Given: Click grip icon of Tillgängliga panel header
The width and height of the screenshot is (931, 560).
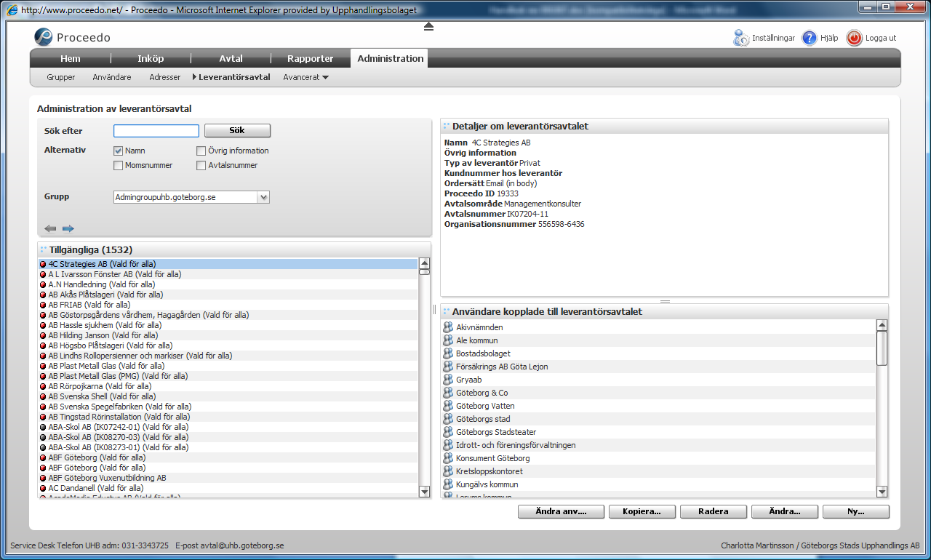Looking at the screenshot, I should point(44,249).
